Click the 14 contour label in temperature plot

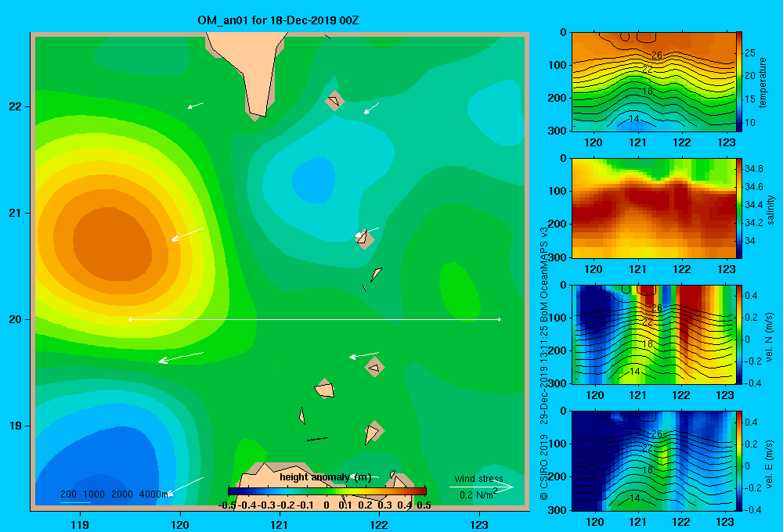coord(633,119)
